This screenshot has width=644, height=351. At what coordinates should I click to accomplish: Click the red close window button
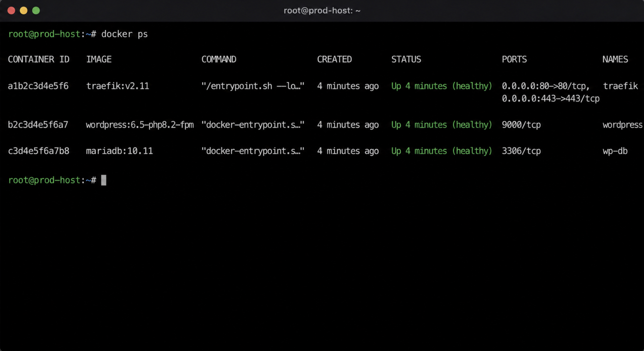pos(11,11)
